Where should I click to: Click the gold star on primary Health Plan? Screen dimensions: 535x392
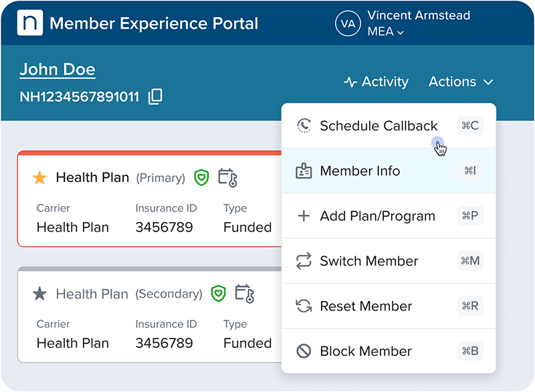[x=40, y=178]
